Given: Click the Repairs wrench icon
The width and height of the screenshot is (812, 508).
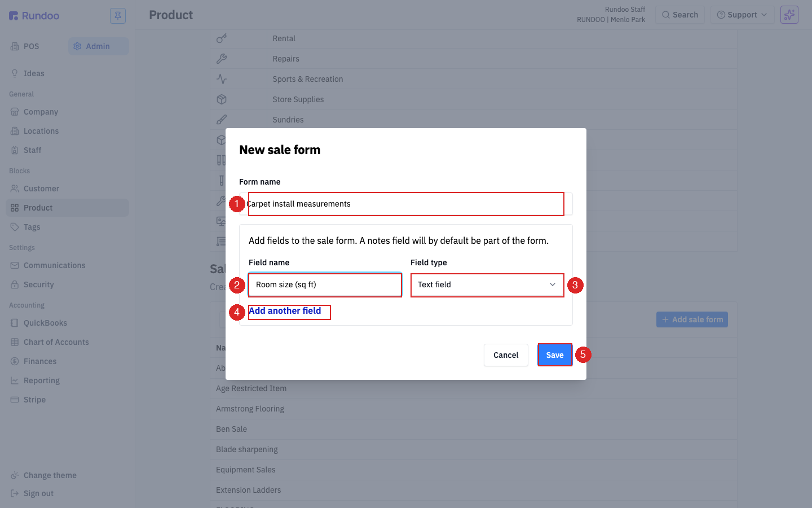Looking at the screenshot, I should coord(222,59).
